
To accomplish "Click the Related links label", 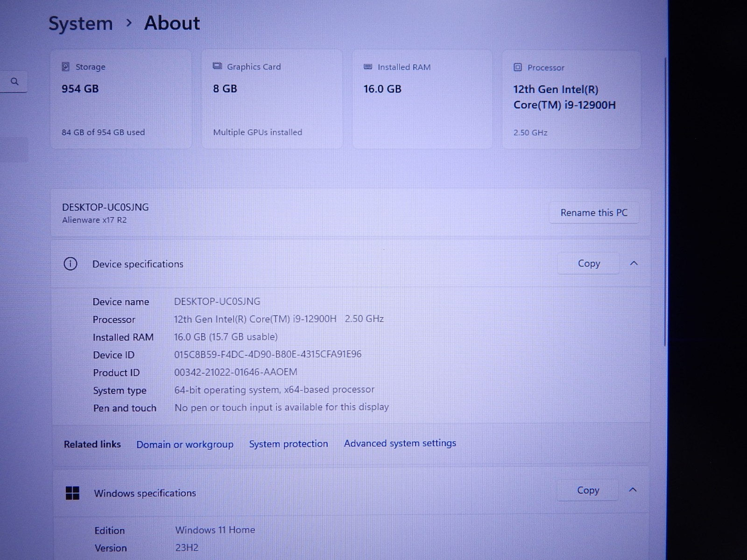I will pos(92,444).
